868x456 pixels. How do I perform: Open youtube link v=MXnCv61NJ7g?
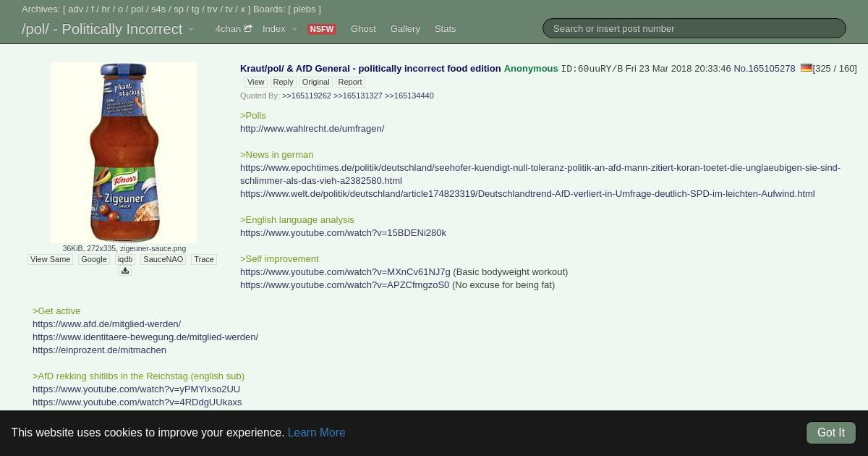[345, 271]
